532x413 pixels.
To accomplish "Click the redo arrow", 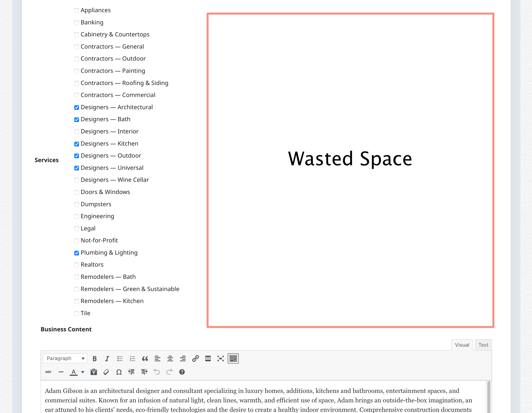I will click(x=169, y=372).
